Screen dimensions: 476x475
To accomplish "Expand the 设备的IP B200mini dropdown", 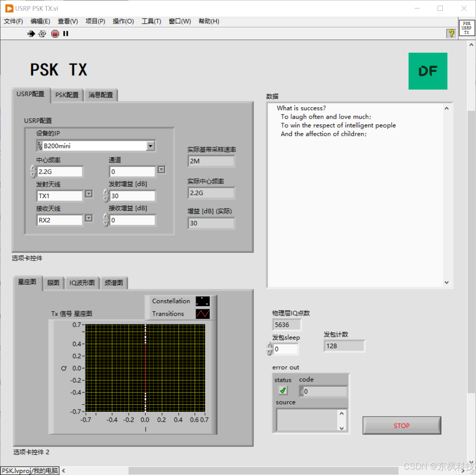I will [x=151, y=146].
